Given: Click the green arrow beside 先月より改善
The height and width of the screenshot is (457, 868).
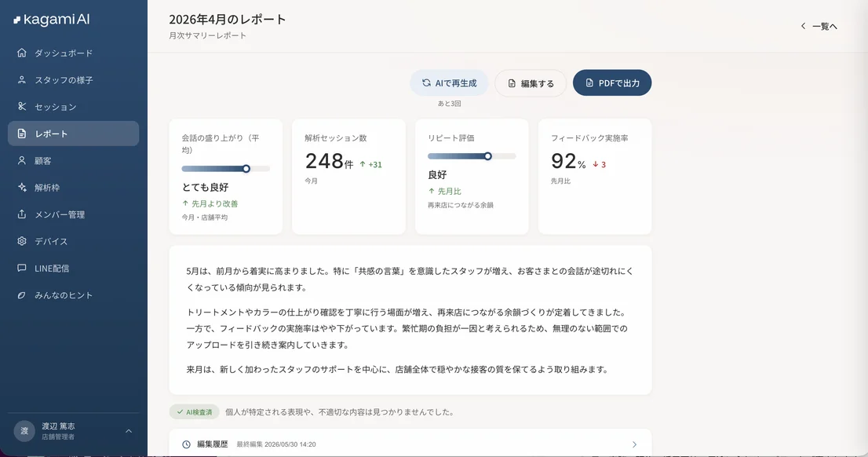Looking at the screenshot, I should 185,204.
